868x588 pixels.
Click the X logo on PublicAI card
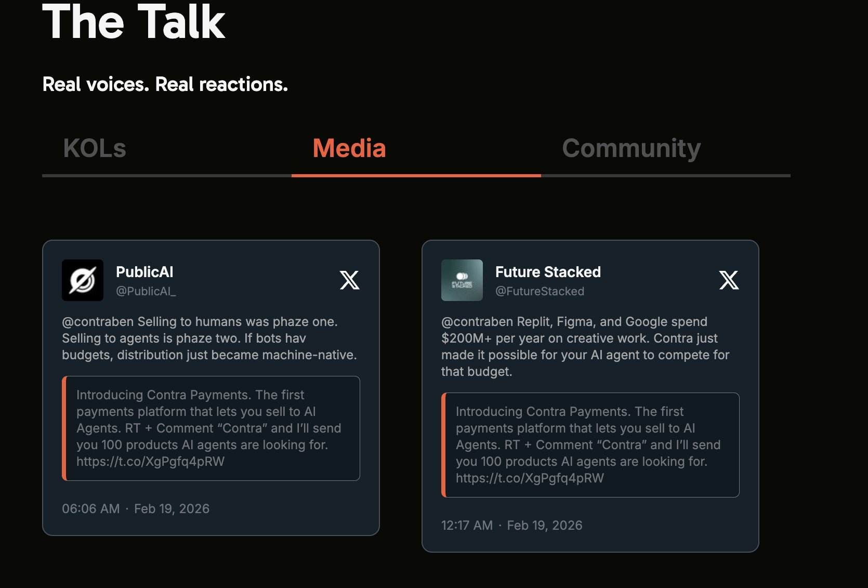[349, 280]
